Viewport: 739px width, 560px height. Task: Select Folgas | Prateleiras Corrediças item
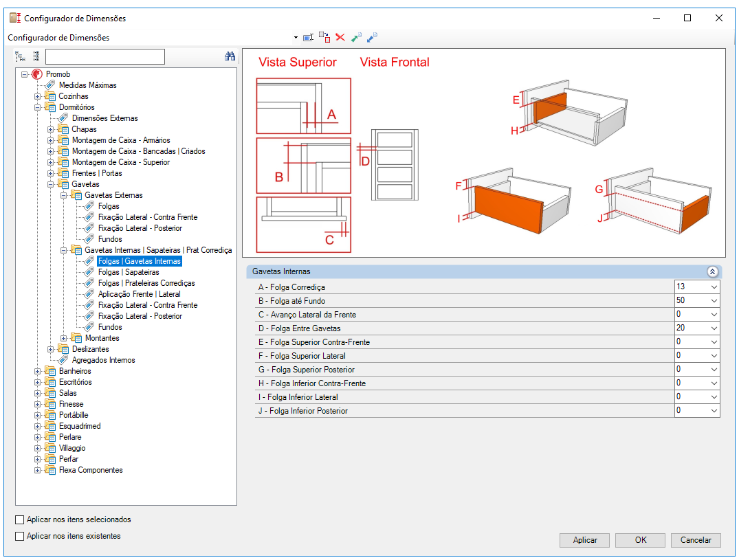(146, 283)
